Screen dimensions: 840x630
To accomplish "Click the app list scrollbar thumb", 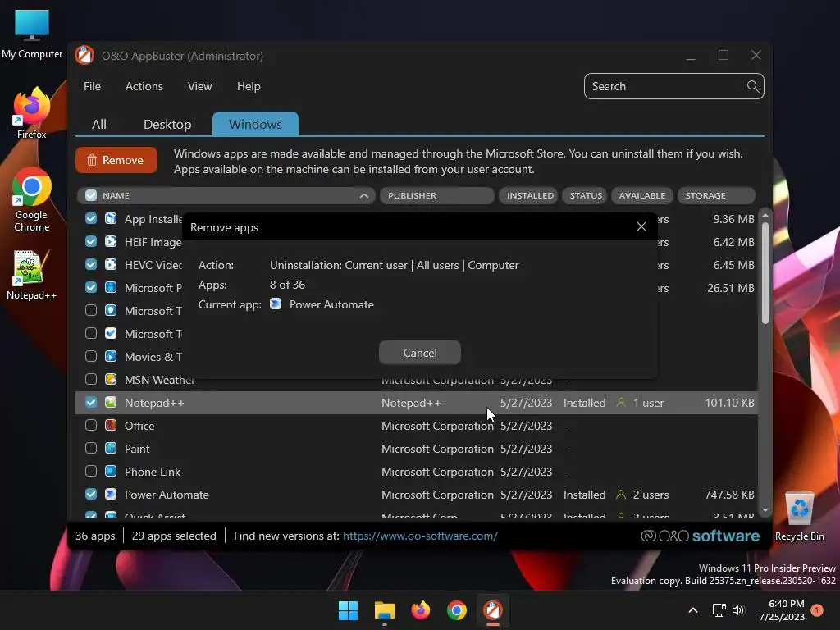I will pos(765,273).
